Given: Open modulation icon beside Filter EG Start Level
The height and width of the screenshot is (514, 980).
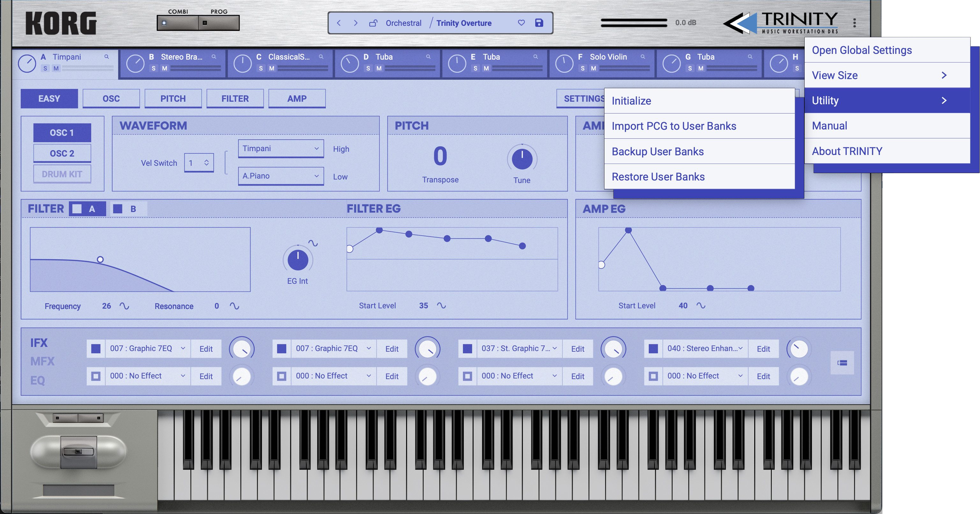Looking at the screenshot, I should (441, 305).
